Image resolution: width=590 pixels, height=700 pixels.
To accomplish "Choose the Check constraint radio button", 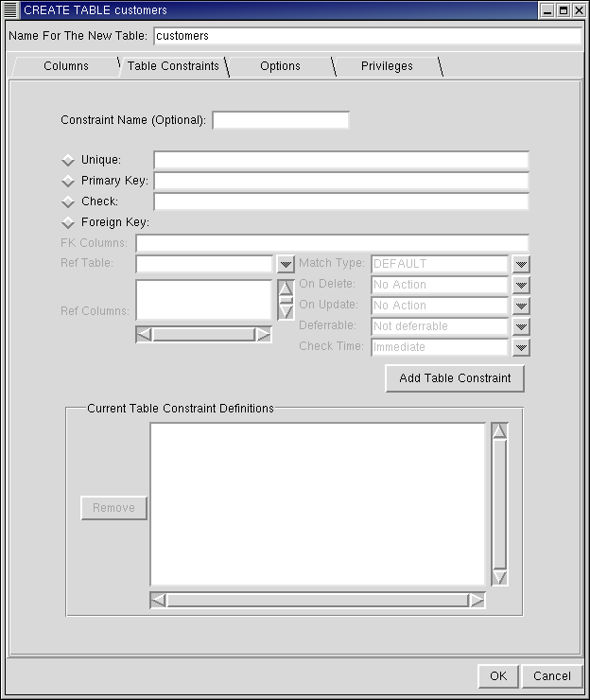I will click(68, 201).
